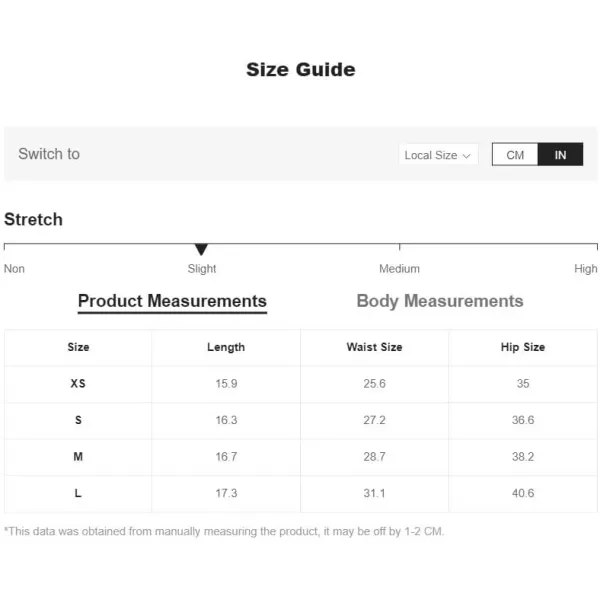The height and width of the screenshot is (600, 600).
Task: Select the S size row label
Action: [x=78, y=420]
